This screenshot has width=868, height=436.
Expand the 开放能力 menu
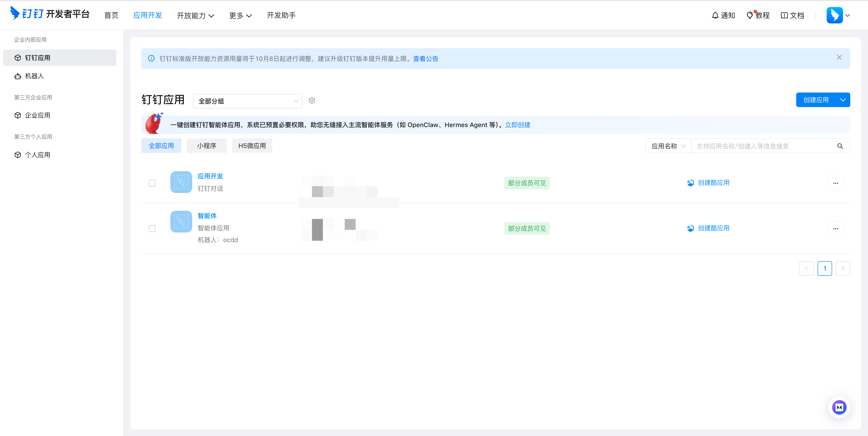[x=195, y=15]
